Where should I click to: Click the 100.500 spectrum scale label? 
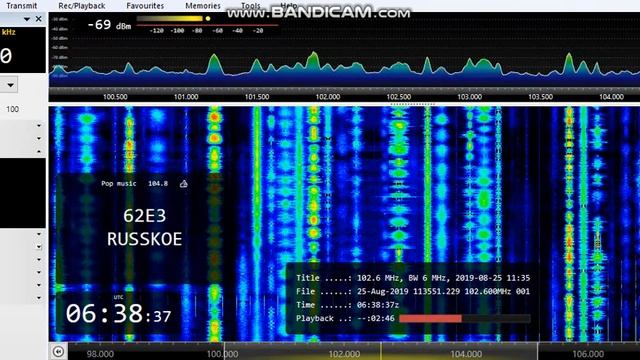click(x=115, y=97)
